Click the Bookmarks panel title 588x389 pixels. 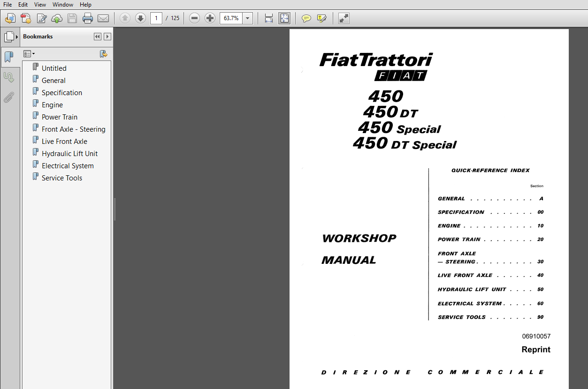[38, 37]
